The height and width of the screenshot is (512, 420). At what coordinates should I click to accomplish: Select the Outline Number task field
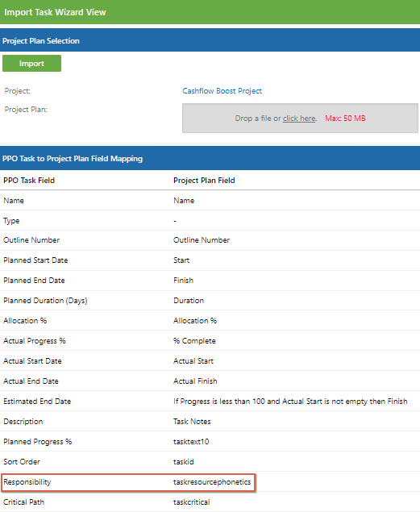[31, 240]
